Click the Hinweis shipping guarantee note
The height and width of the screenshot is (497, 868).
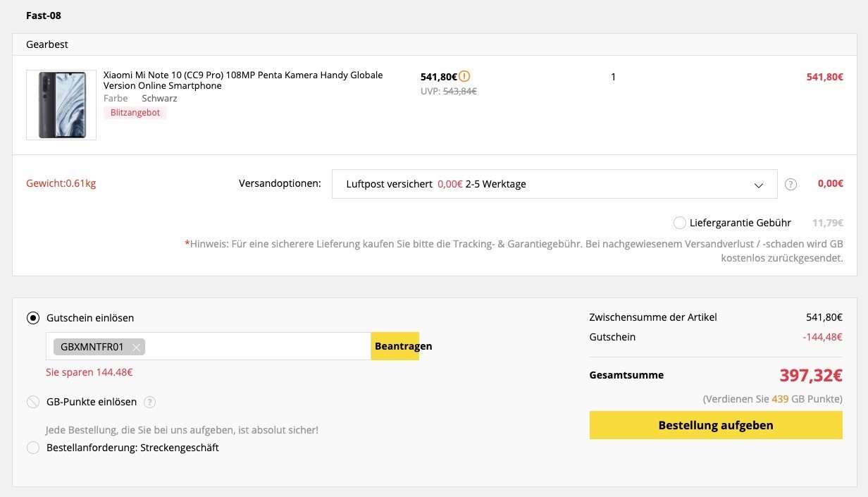click(514, 251)
